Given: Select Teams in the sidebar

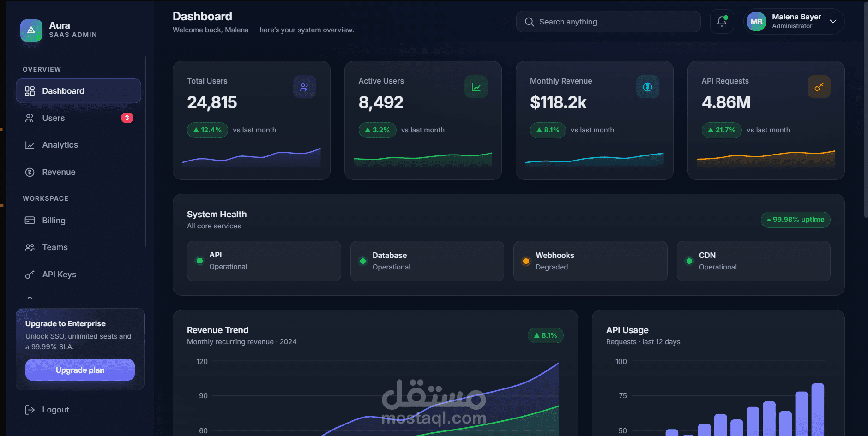Looking at the screenshot, I should coord(78,247).
